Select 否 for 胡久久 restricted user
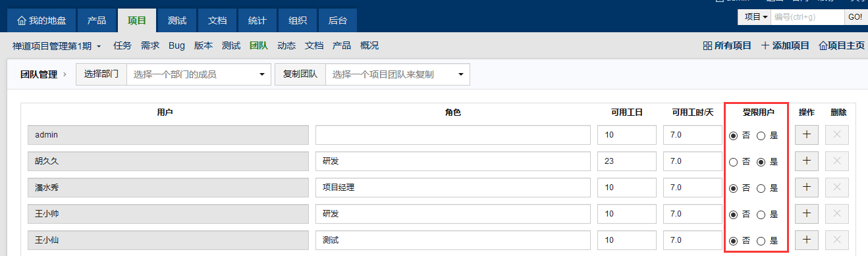868x256 pixels. 734,162
